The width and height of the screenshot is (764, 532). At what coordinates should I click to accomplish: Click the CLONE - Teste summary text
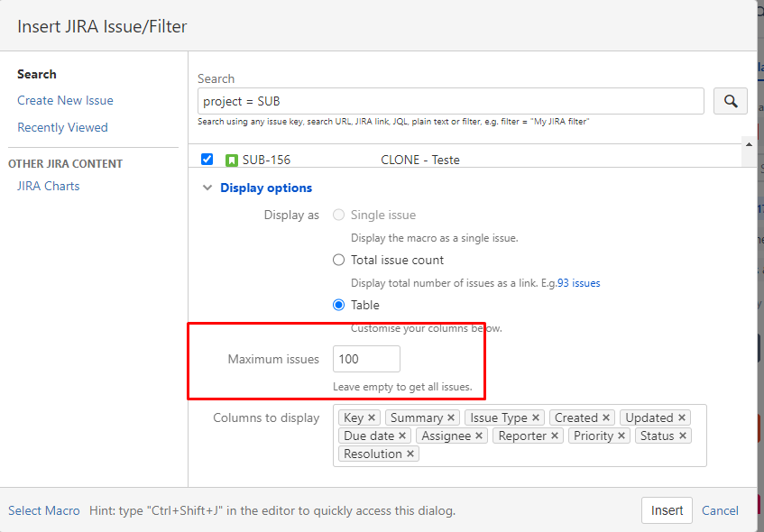point(420,160)
